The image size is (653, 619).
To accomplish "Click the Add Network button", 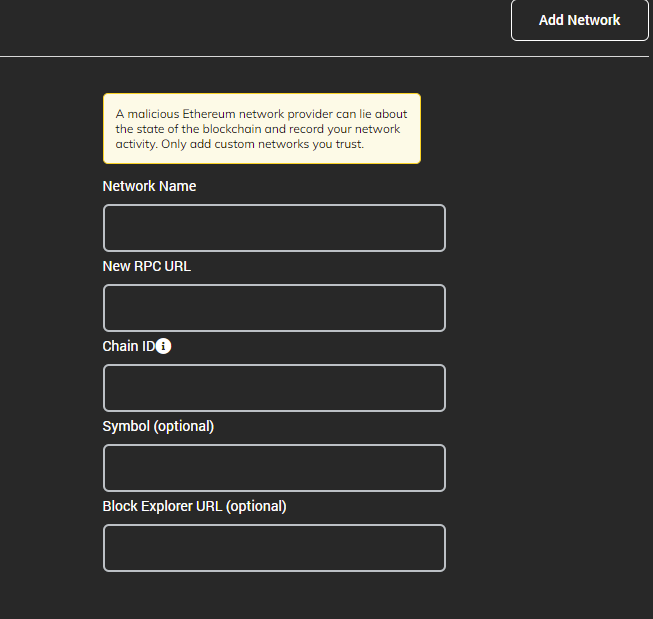I will (580, 20).
